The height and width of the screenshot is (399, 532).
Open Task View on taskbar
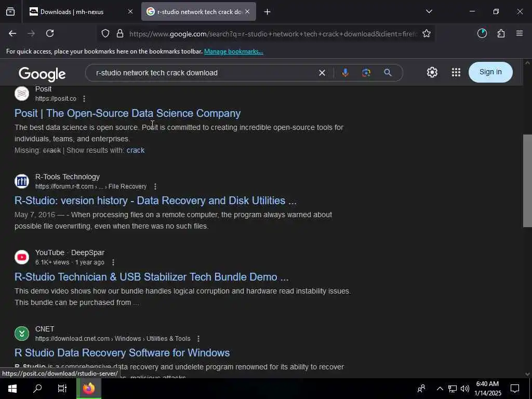point(62,389)
